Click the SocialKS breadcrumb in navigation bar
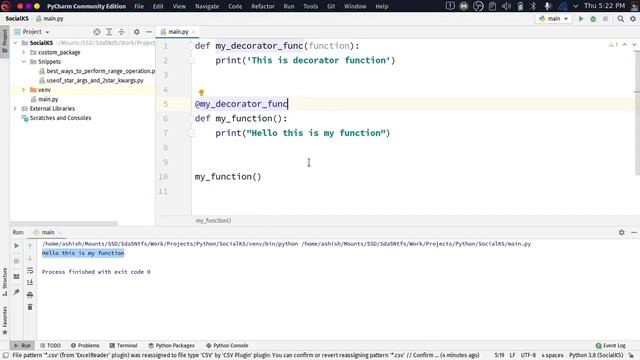Screen dimensions: 640x360 [17, 19]
